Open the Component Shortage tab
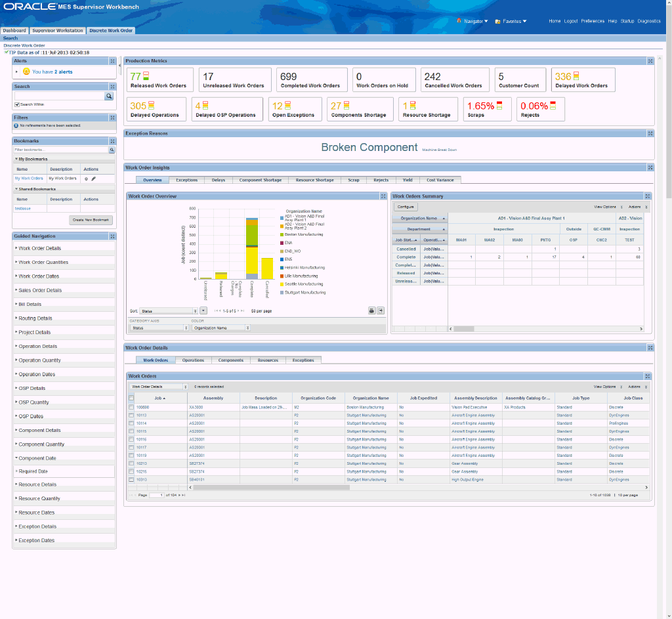Image resolution: width=672 pixels, height=619 pixels. click(x=260, y=180)
